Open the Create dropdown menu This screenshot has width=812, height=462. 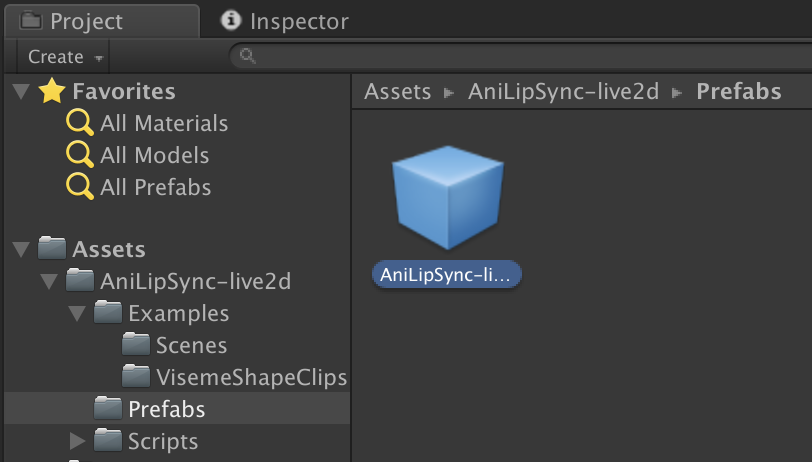tap(64, 56)
